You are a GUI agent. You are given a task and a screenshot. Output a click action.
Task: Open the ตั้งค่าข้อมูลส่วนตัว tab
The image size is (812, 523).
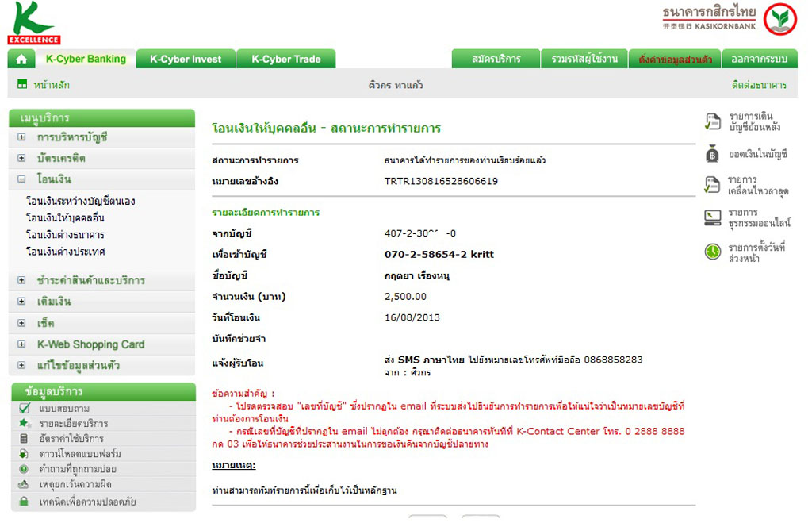[675, 59]
